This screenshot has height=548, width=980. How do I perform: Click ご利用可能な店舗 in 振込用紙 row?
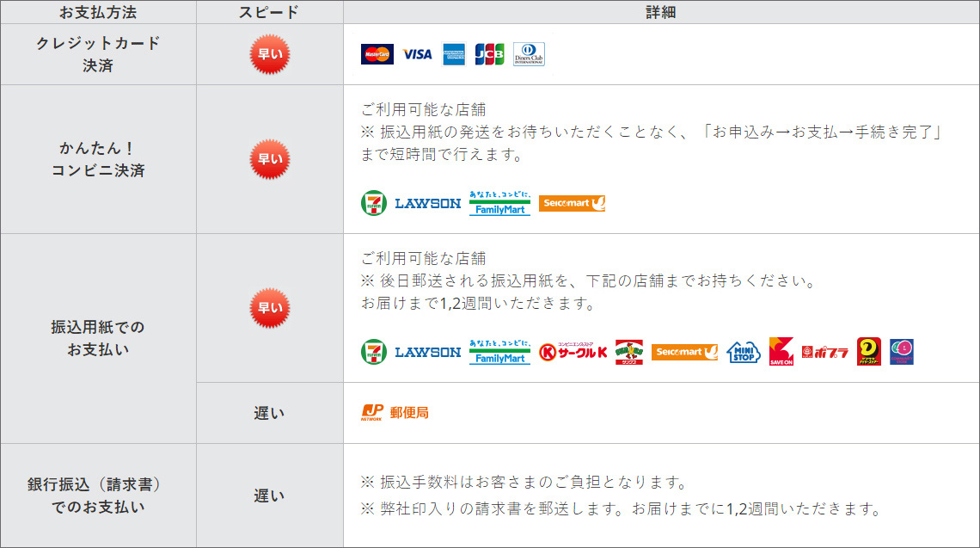[x=424, y=259]
